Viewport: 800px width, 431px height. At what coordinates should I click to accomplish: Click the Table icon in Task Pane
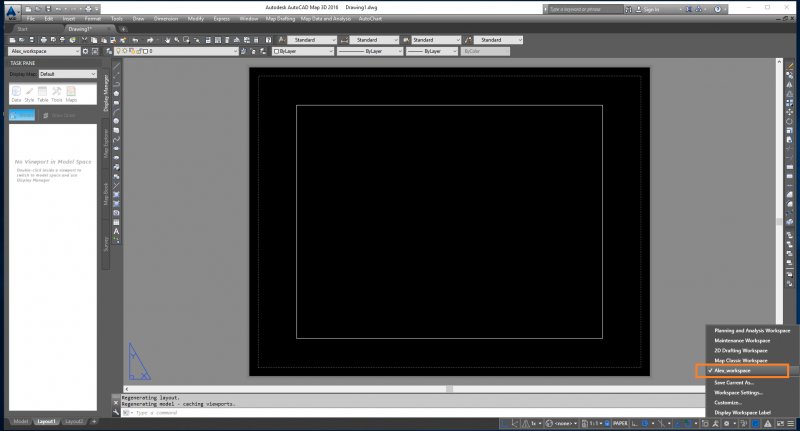pos(43,94)
